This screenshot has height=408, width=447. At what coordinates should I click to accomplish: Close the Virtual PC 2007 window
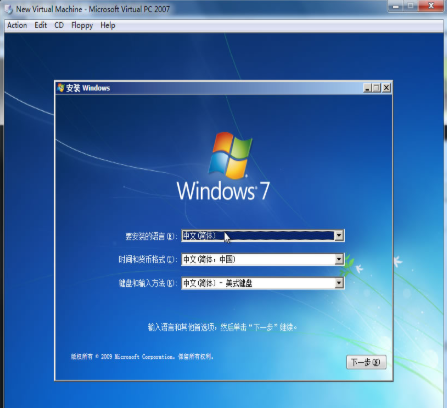[431, 6]
